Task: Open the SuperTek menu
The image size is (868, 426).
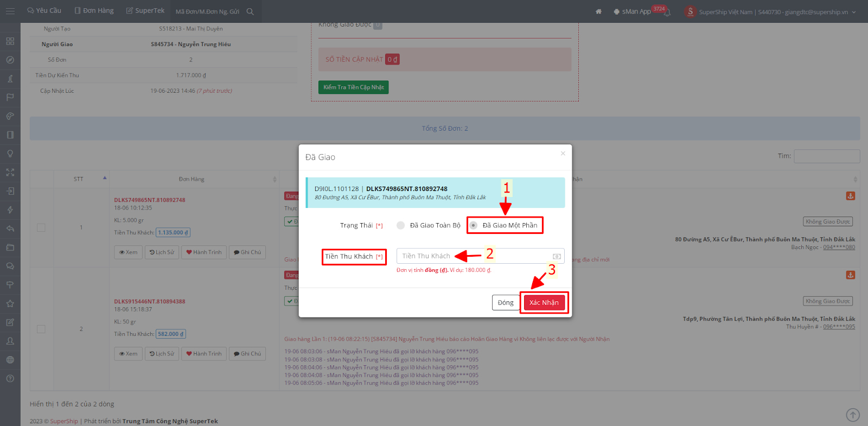Action: (145, 11)
